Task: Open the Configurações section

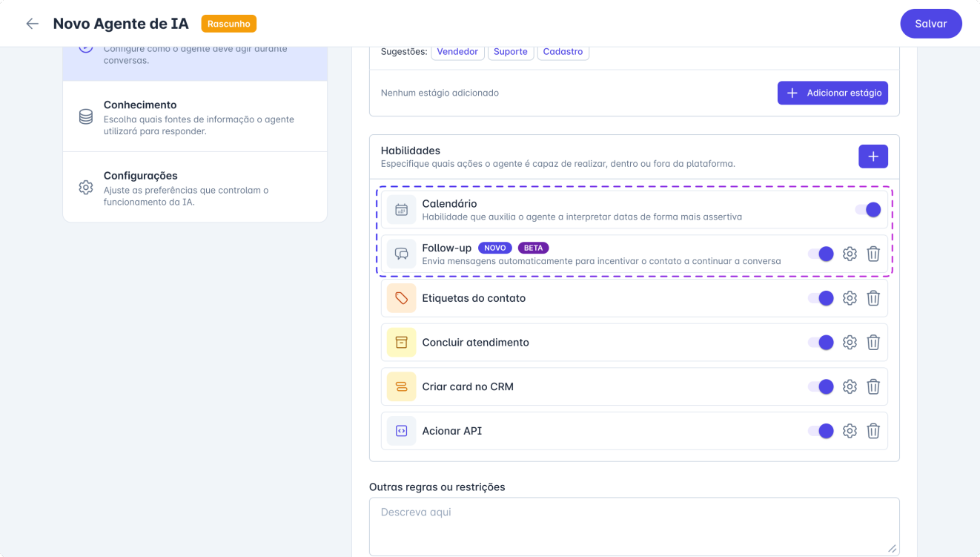Action: (195, 187)
